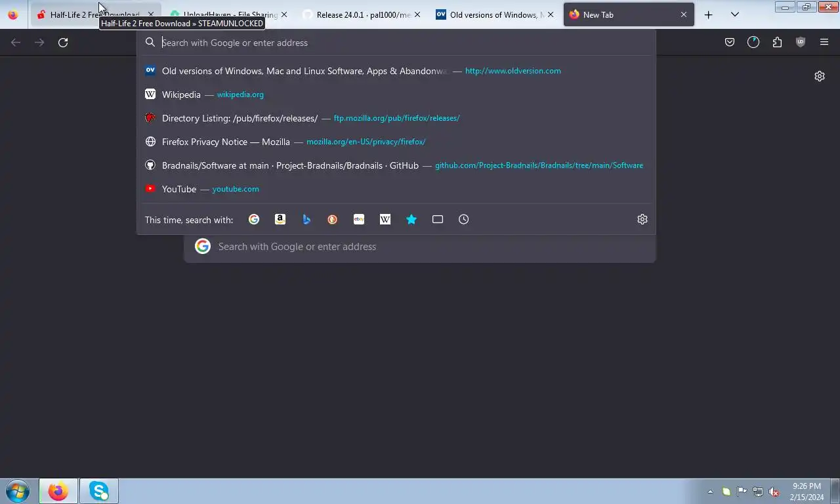The width and height of the screenshot is (840, 504).
Task: Click the Google search box on page
Action: point(420,247)
